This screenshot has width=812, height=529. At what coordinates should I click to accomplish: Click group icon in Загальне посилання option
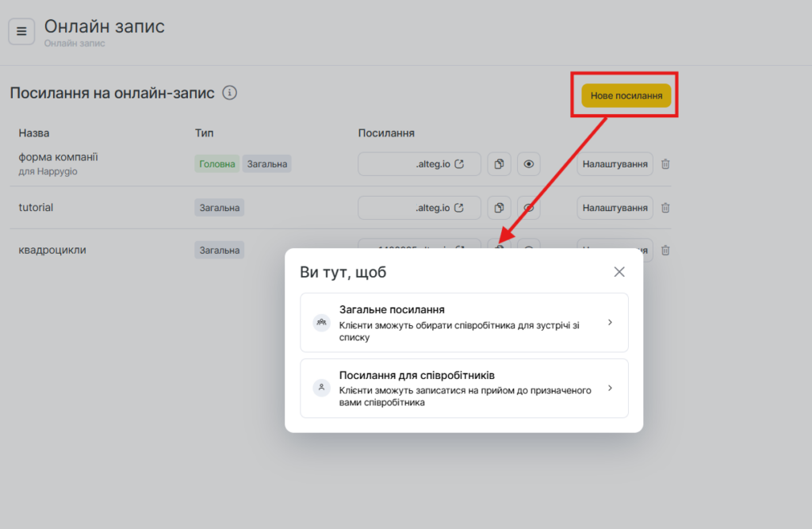click(x=321, y=322)
